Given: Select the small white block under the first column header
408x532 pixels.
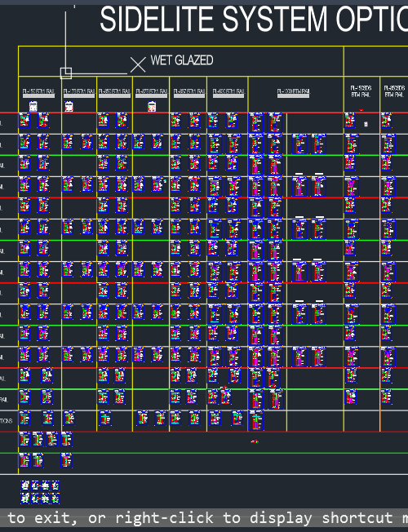Looking at the screenshot, I should [x=33, y=106].
